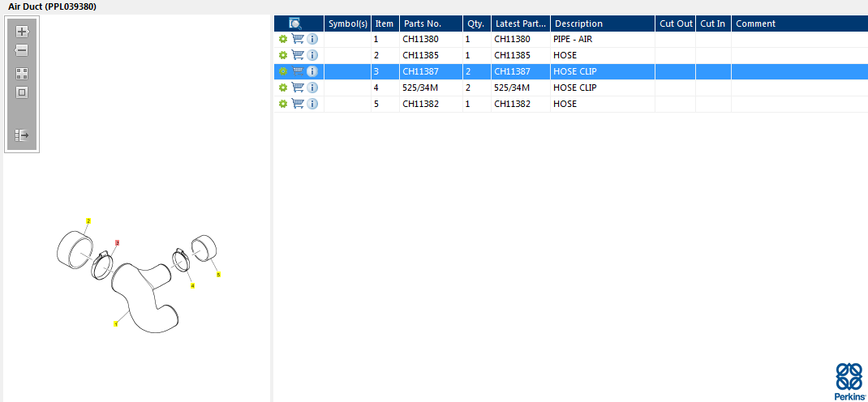Select callout 1 in the diagram
This screenshot has width=868, height=402.
pyautogui.click(x=116, y=324)
